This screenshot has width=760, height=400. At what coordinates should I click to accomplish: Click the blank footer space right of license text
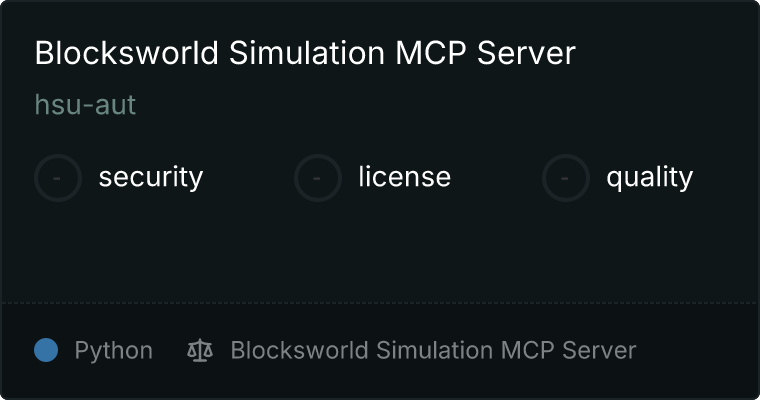pyautogui.click(x=696, y=351)
